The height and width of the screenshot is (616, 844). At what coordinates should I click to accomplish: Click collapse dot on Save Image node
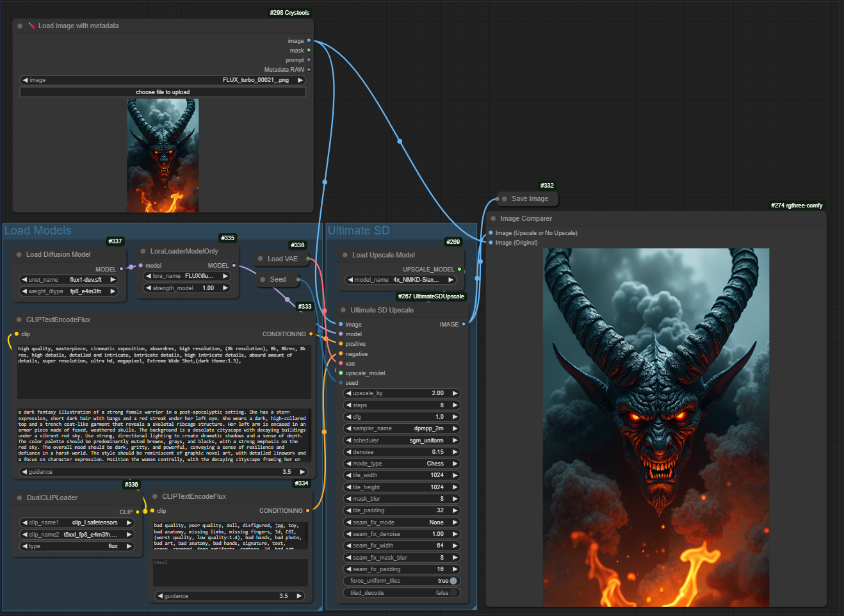click(505, 199)
